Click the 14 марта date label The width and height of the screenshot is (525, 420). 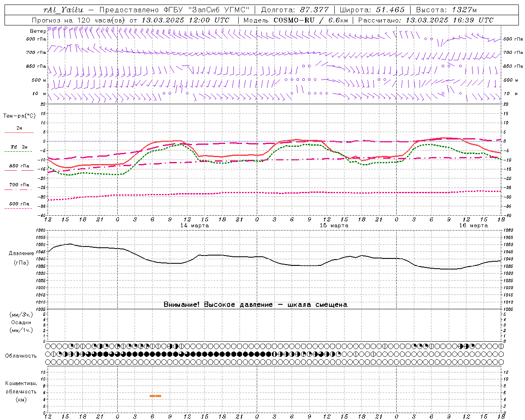[195, 226]
